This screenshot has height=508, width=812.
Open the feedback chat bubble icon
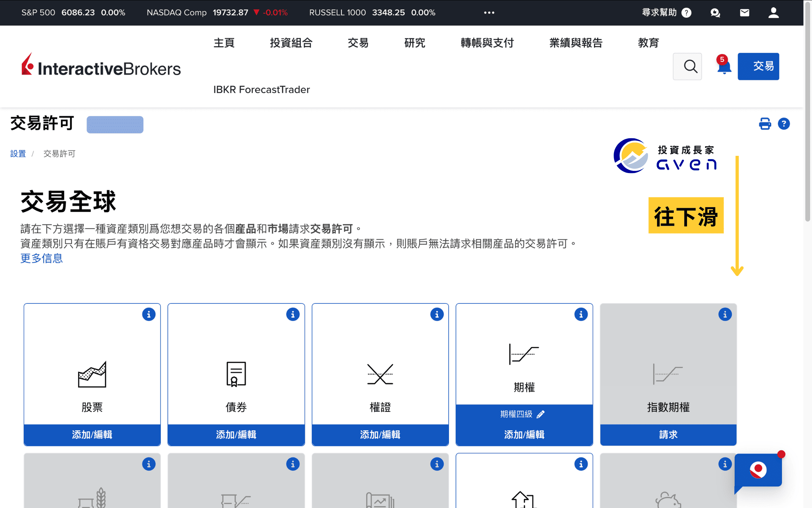pos(715,13)
